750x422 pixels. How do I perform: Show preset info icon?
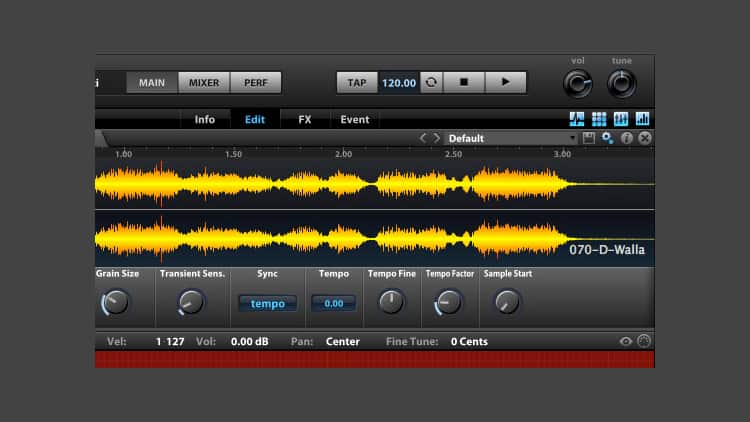point(627,138)
